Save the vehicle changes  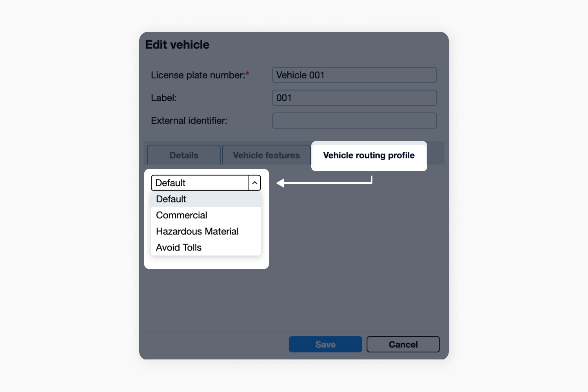pos(325,344)
